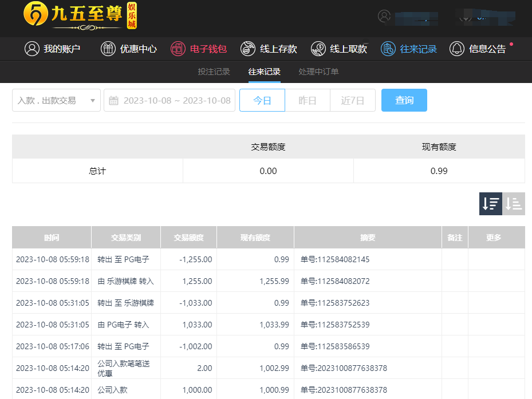
Task: Click the 查询 search button
Action: point(404,100)
